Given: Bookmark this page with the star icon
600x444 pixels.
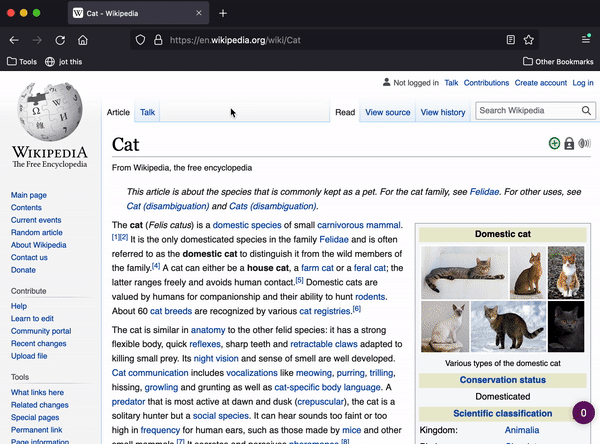Looking at the screenshot, I should 528,40.
